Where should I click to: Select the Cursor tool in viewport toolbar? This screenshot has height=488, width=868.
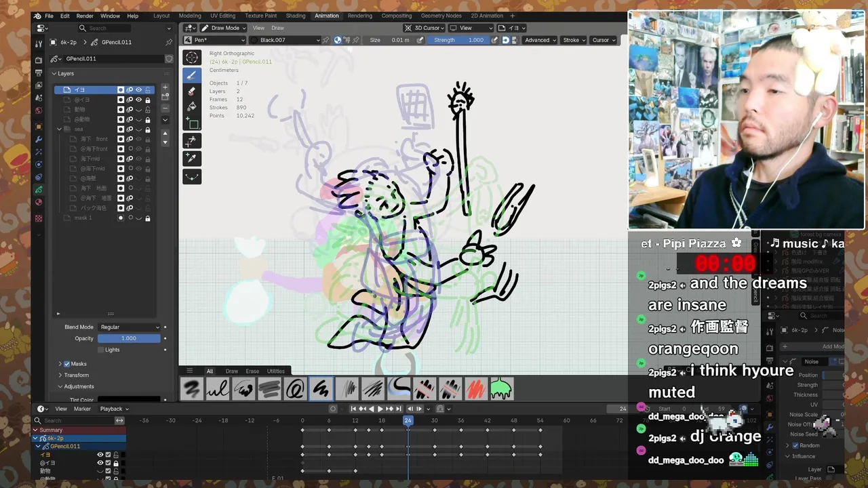tap(192, 58)
